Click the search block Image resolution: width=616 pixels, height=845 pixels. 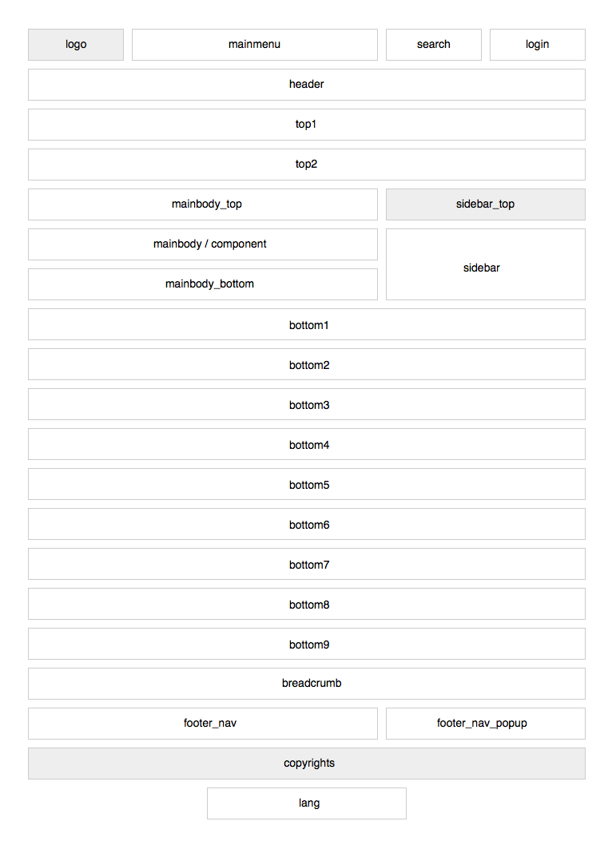[433, 45]
